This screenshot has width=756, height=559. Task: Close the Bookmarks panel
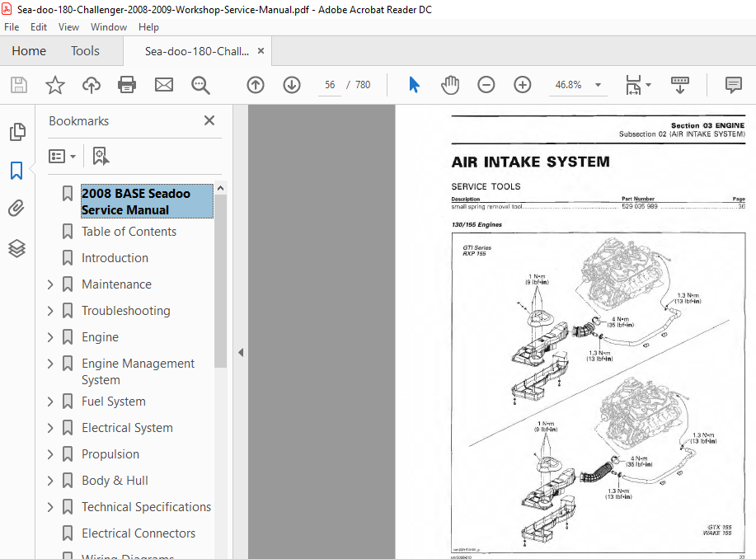209,120
